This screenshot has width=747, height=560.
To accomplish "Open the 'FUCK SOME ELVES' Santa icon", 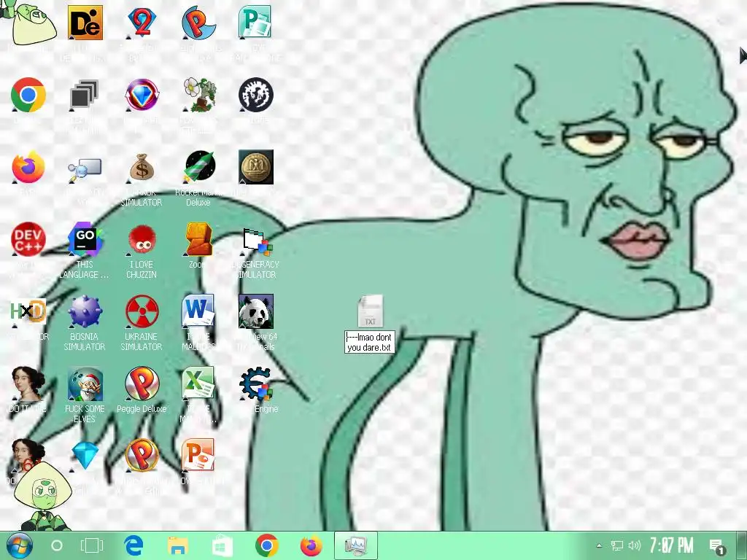I will 85,384.
